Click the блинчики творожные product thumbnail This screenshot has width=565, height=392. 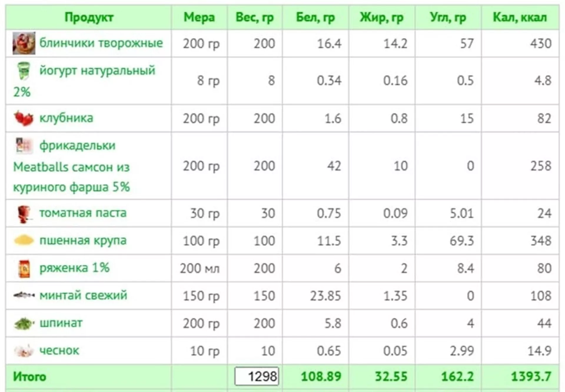[24, 43]
